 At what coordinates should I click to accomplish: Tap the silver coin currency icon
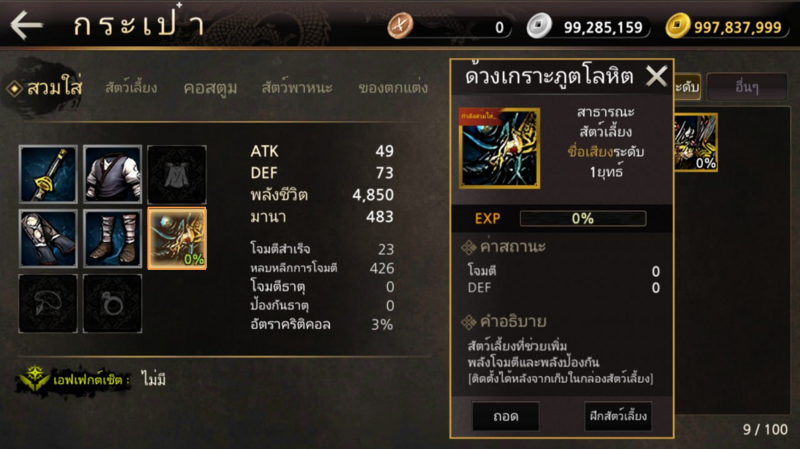(539, 26)
